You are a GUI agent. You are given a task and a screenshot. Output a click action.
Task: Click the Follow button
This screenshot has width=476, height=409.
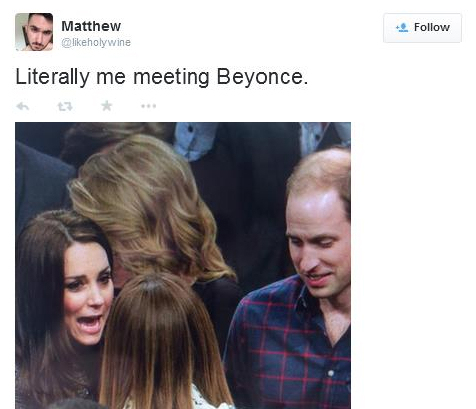pos(422,28)
